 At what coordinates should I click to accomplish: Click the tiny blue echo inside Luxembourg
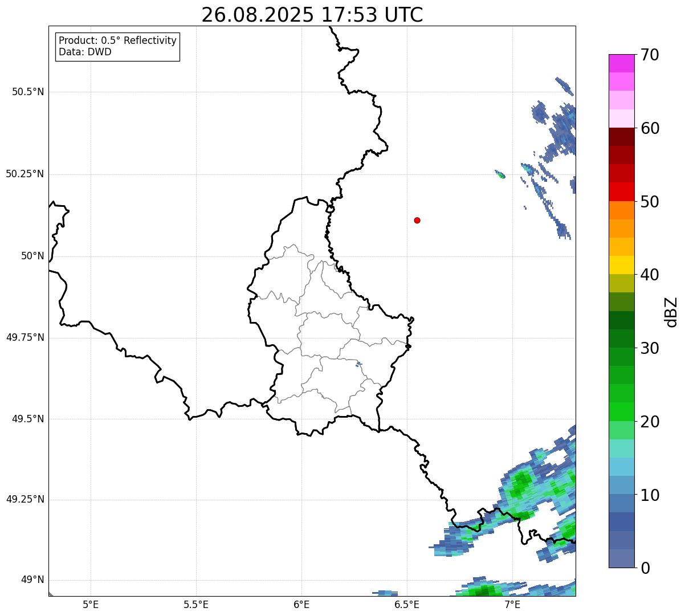click(x=358, y=364)
